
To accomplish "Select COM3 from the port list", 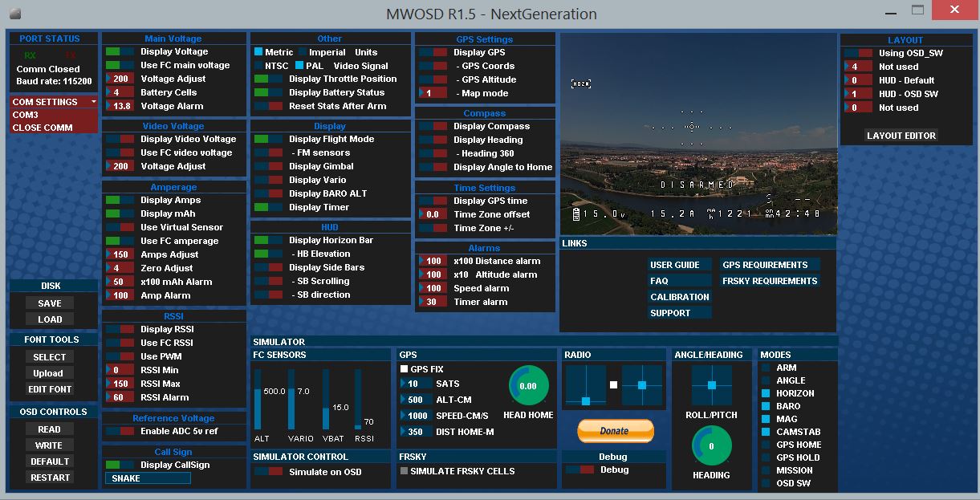I will pyautogui.click(x=54, y=115).
